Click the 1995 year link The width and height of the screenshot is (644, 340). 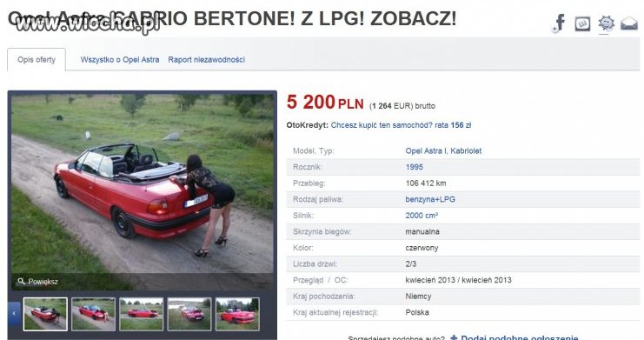coord(414,167)
